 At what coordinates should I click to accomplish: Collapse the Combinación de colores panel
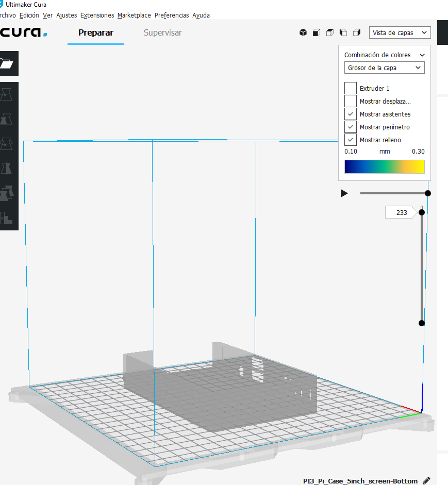coord(422,55)
